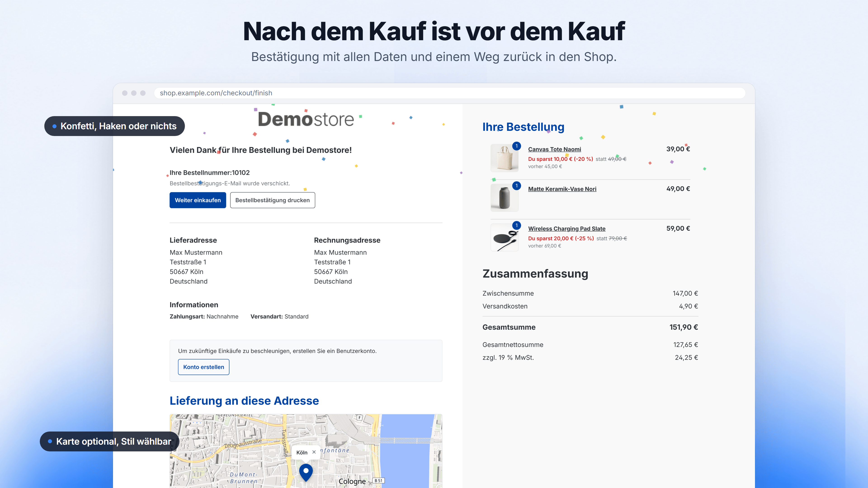Image resolution: width=868 pixels, height=488 pixels.
Task: Click the browser address bar URL
Action: (x=216, y=93)
